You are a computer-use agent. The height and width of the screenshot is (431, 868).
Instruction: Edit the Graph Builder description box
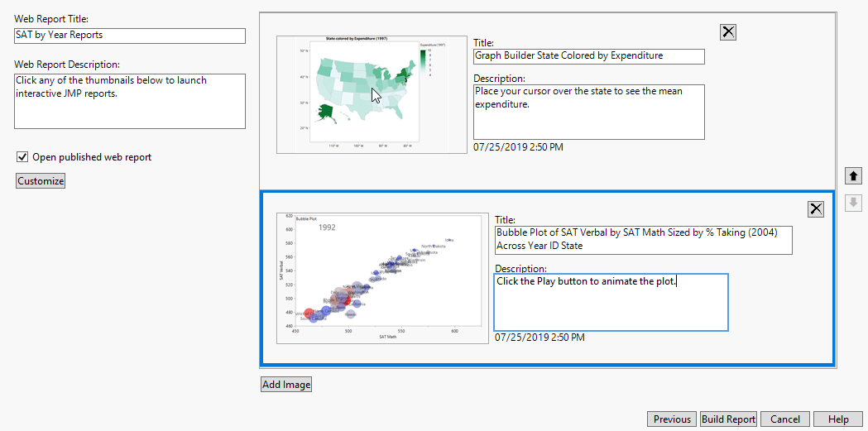pos(589,112)
